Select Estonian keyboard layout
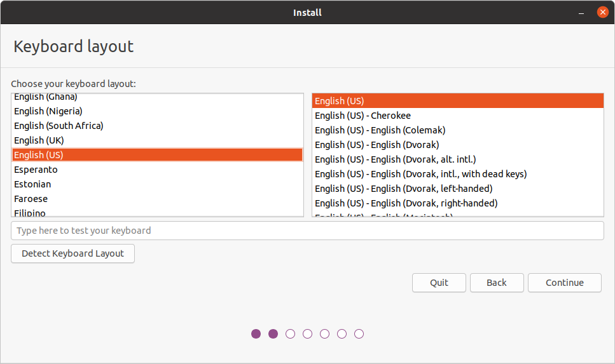Image resolution: width=615 pixels, height=364 pixels. [32, 184]
